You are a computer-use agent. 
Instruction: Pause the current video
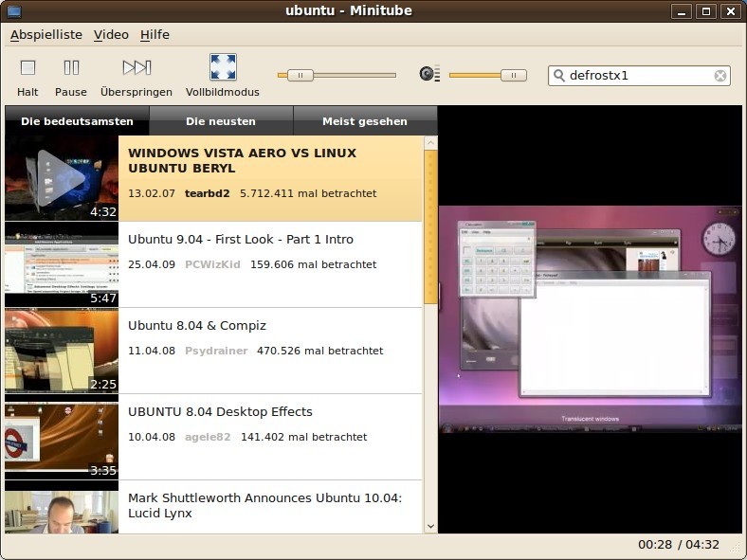click(71, 77)
